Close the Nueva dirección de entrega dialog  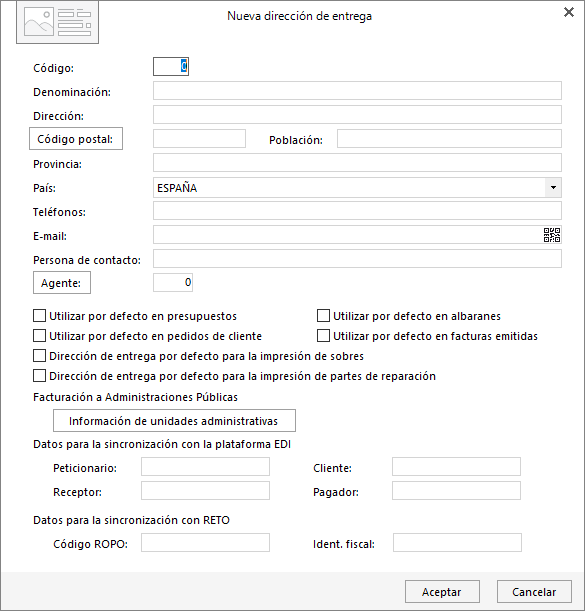[569, 12]
